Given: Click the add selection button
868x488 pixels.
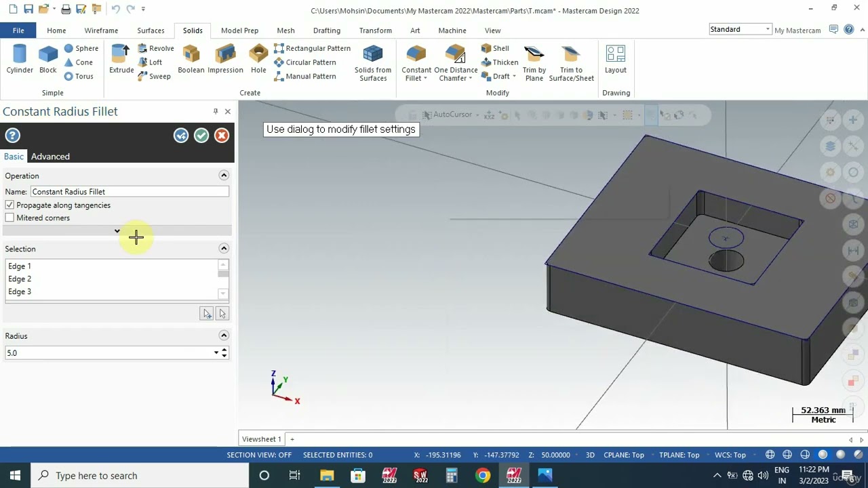Looking at the screenshot, I should point(207,313).
